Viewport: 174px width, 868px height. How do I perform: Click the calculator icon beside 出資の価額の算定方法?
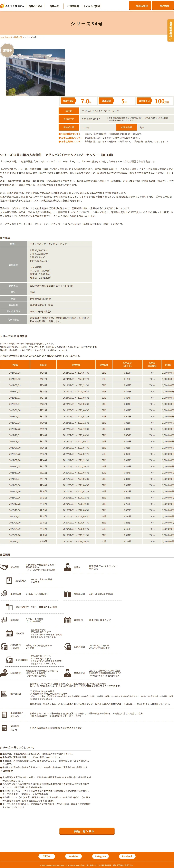tap(4, 714)
